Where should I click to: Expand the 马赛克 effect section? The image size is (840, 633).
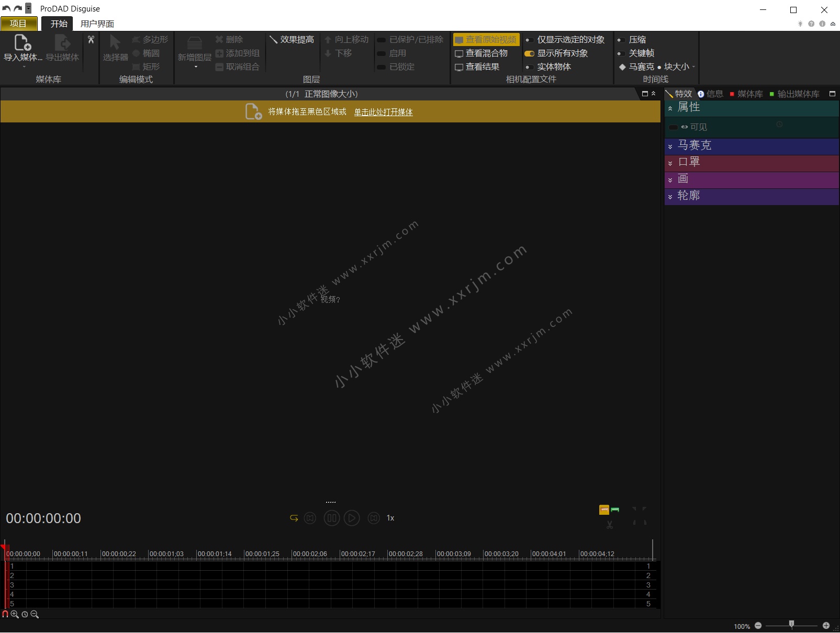(670, 146)
